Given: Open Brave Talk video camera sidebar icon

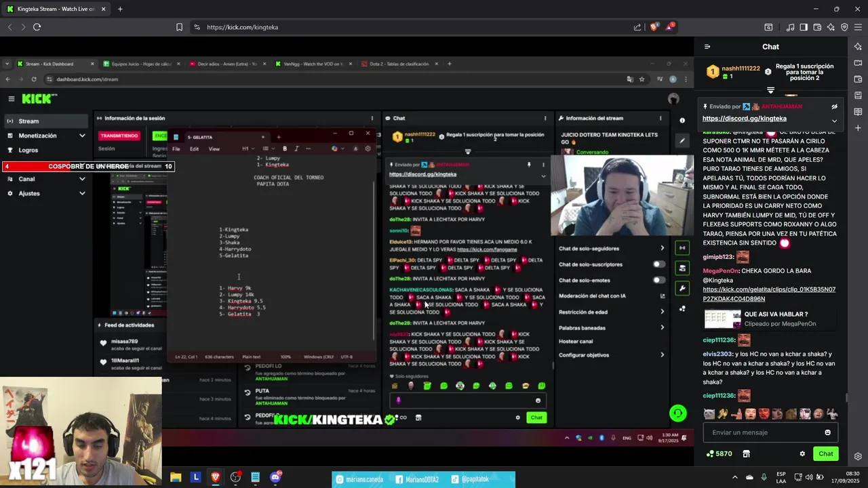Looking at the screenshot, I should (858, 63).
